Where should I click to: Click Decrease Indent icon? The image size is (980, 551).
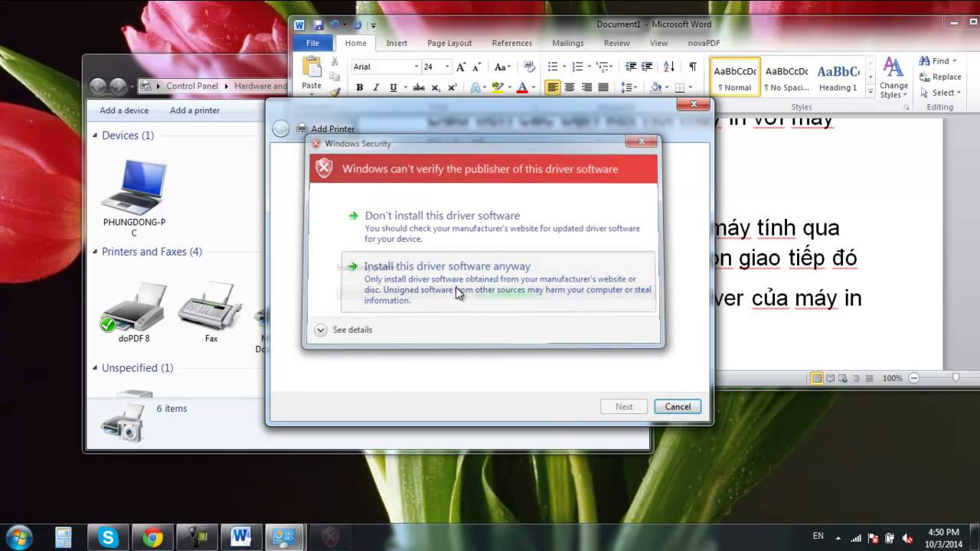(x=630, y=67)
